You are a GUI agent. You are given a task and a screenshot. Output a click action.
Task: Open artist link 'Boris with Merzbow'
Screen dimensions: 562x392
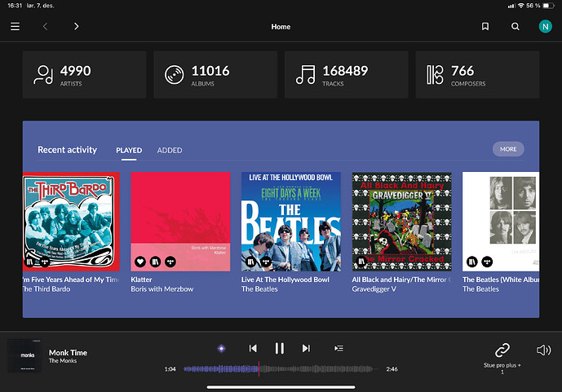[162, 288]
